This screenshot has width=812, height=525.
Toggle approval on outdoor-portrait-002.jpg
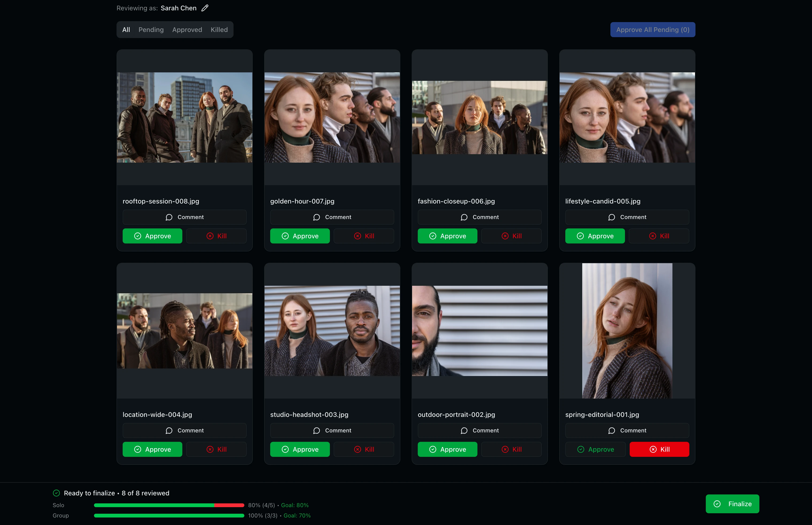[447, 449]
